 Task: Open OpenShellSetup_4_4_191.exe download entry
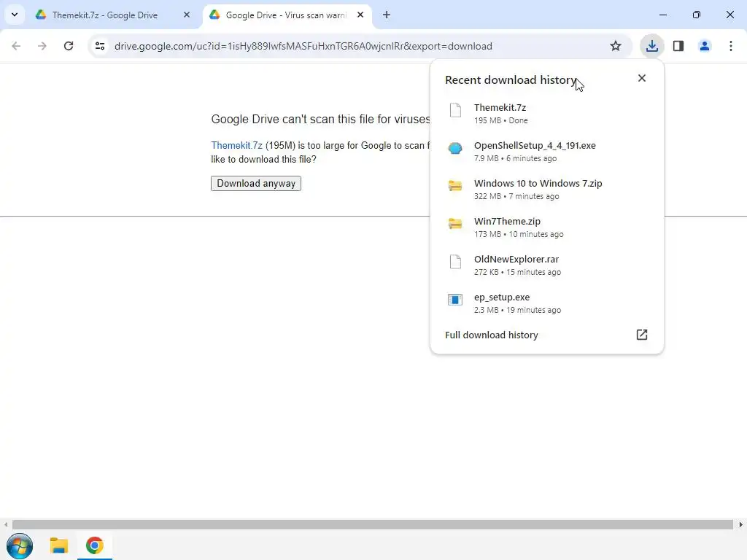(547, 152)
